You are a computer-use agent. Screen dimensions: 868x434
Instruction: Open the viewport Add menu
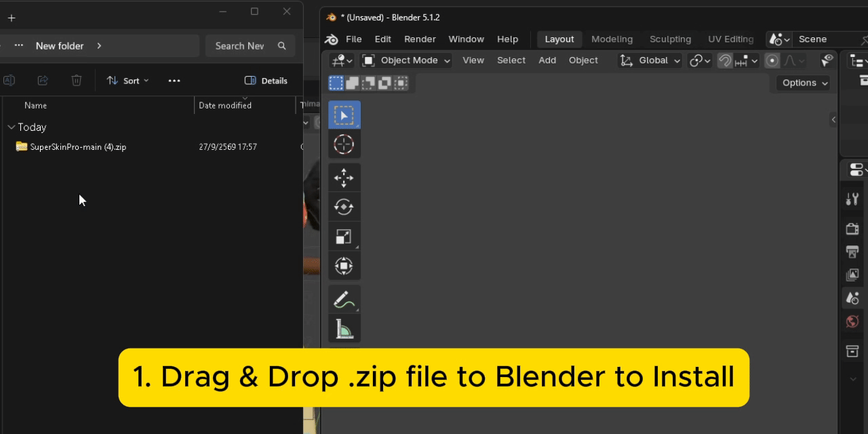pos(547,60)
